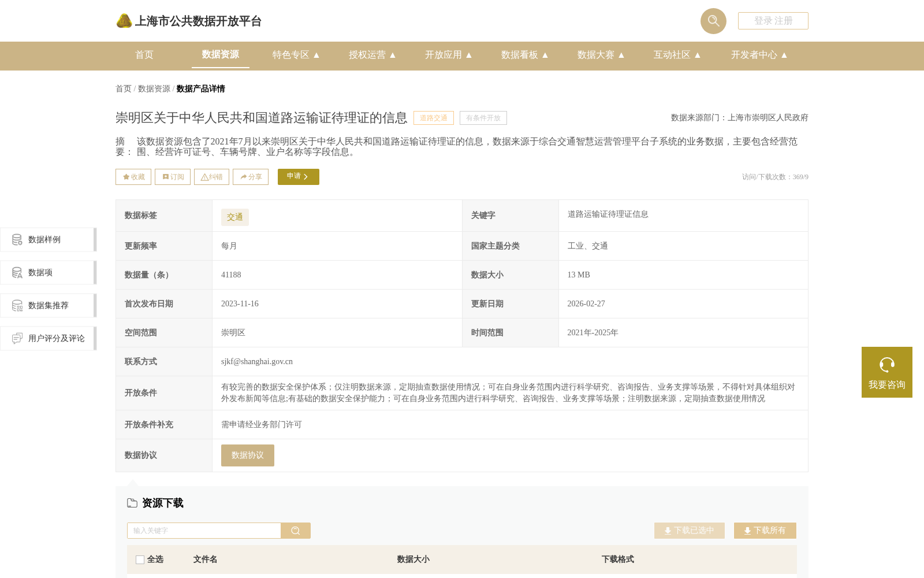Click 下载已选中 download button
This screenshot has height=578, width=924.
click(x=690, y=531)
